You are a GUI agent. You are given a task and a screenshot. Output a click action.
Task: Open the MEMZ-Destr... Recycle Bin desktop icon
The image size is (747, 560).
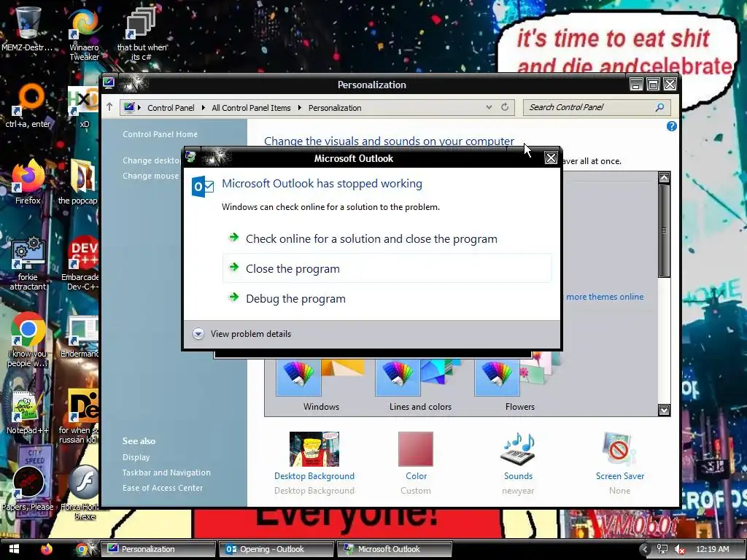[x=27, y=28]
